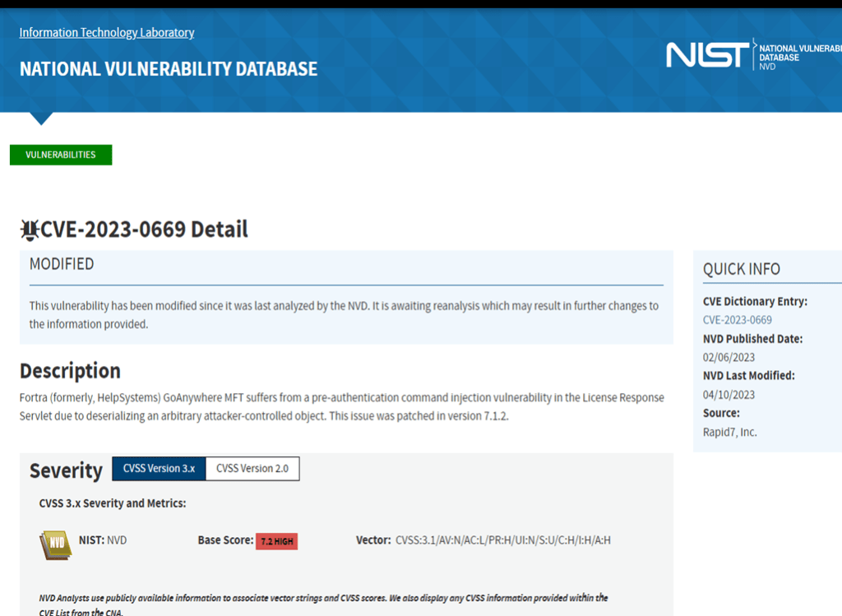Click the Description section heading

(70, 370)
